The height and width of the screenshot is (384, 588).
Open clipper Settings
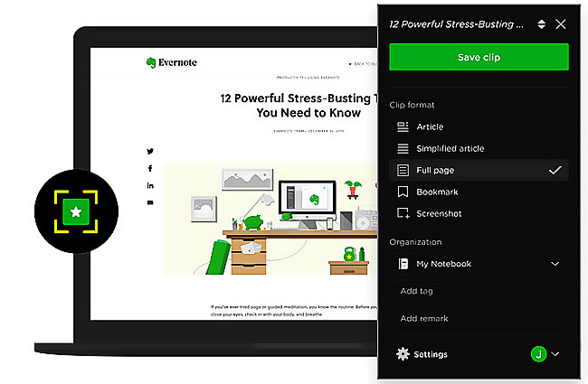point(422,354)
